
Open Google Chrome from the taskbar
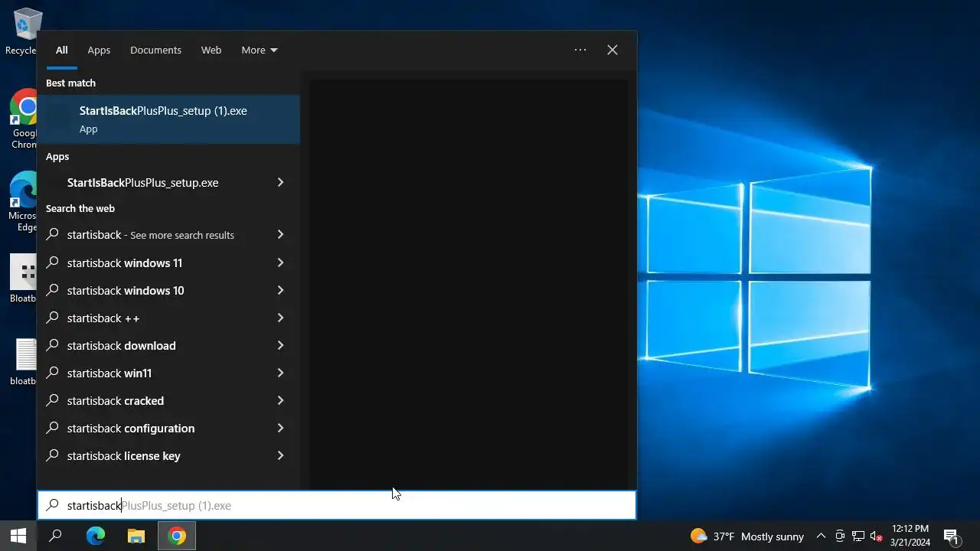[x=177, y=536]
